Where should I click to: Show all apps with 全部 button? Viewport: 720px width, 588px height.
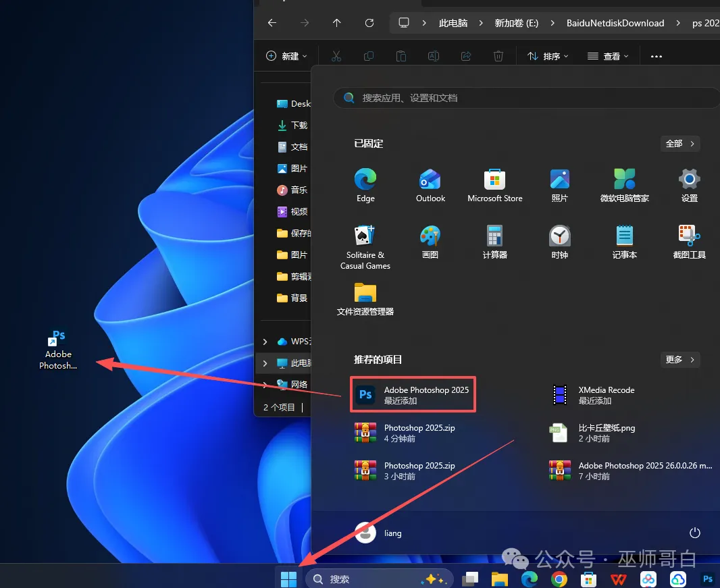click(x=680, y=144)
